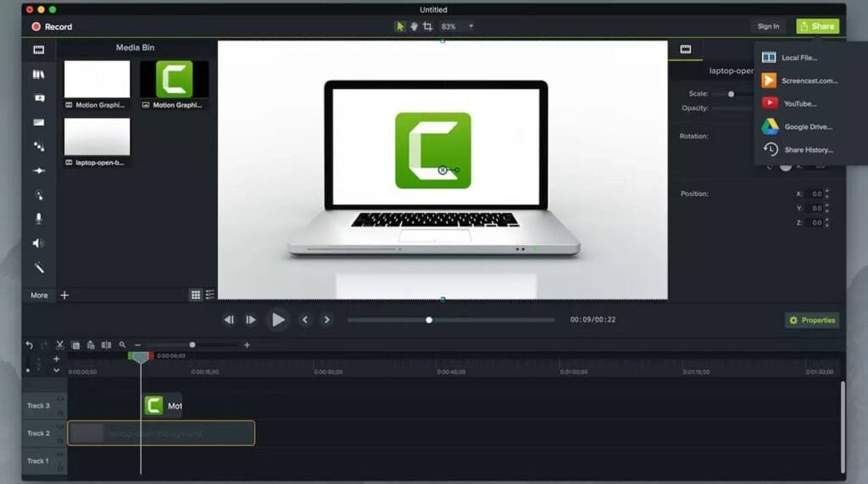Click the 00:09/00:22 timecode display
The image size is (868, 484).
pos(593,320)
